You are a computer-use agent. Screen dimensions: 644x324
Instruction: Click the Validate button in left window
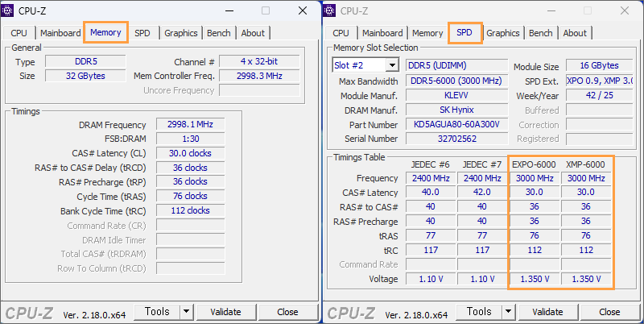(226, 312)
